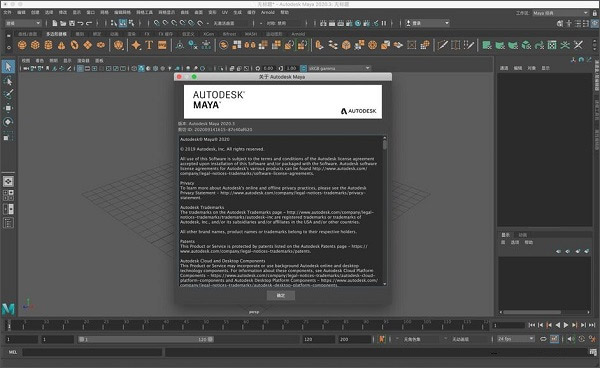Click the SVG import shelf icon

(x=162, y=45)
